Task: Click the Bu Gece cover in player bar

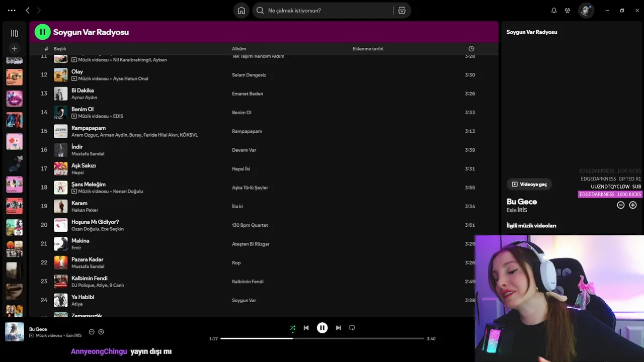Action: [x=14, y=332]
